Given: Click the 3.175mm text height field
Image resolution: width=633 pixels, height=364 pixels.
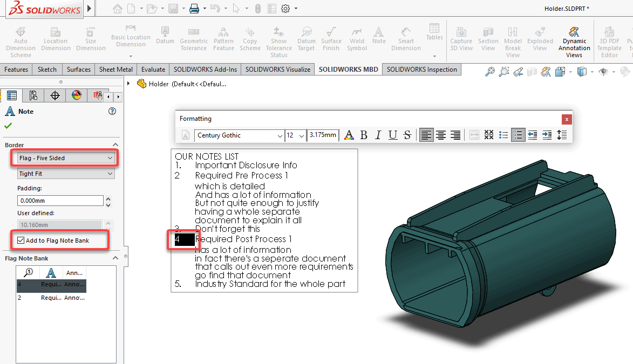Looking at the screenshot, I should [323, 135].
